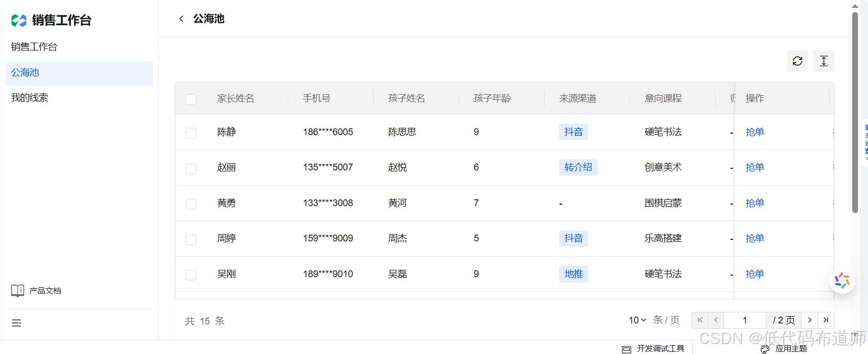Screen dimensions: 868x354
Task: Click the 地推 source tag
Action: (573, 274)
